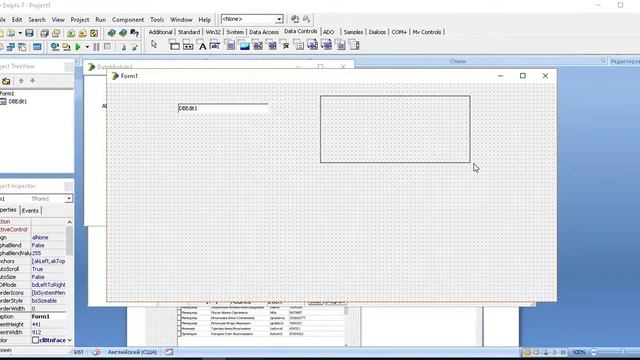The image size is (640, 360).
Task: Switch to the Data Access palette tab
Action: [x=264, y=32]
